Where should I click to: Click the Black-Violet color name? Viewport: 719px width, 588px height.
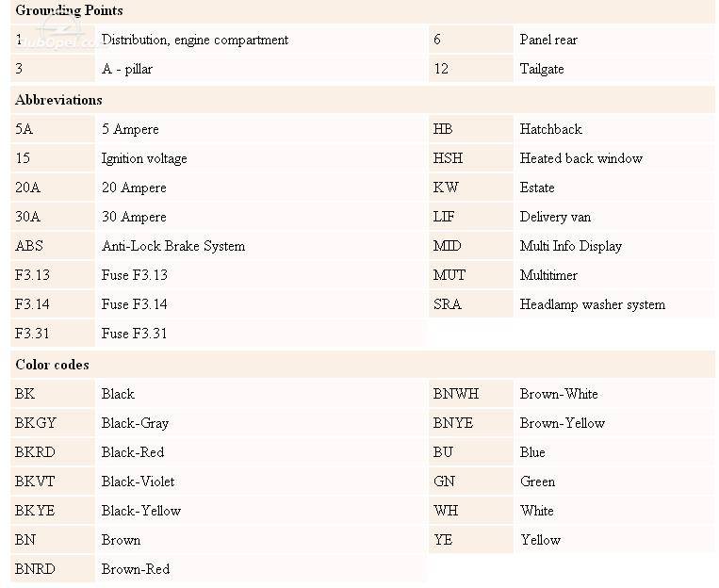point(138,482)
